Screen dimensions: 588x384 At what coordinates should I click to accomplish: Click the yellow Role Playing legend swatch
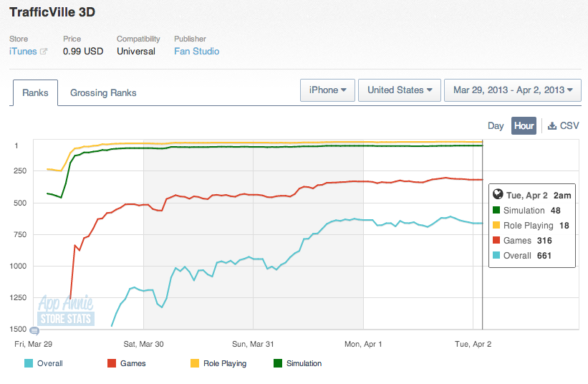(x=195, y=363)
